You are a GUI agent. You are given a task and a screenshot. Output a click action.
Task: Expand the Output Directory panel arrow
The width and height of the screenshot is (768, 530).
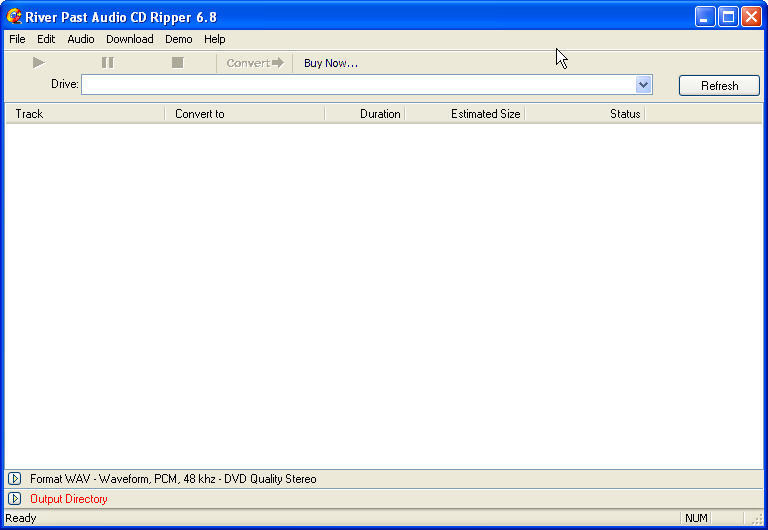click(x=15, y=499)
